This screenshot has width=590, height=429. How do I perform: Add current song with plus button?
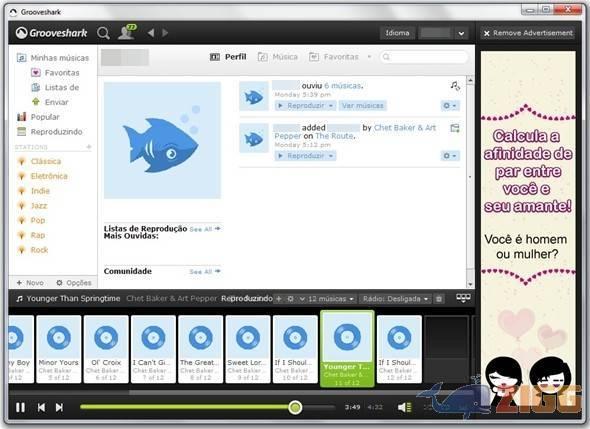tap(279, 299)
